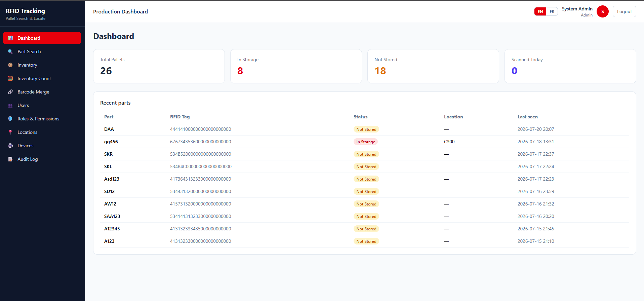Open the Audit Log page
Screen dimensions: 644x301
(x=42, y=159)
